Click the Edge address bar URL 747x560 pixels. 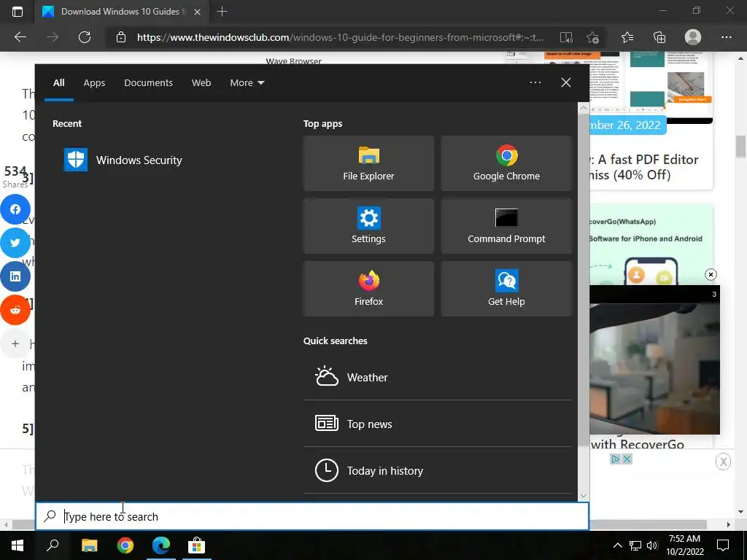[x=340, y=37]
